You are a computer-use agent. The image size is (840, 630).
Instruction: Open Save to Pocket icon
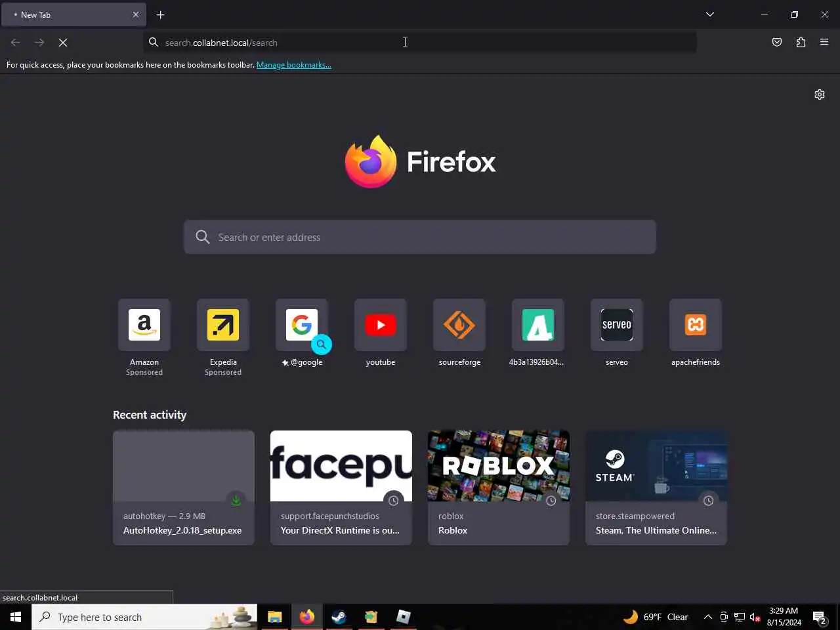point(777,42)
